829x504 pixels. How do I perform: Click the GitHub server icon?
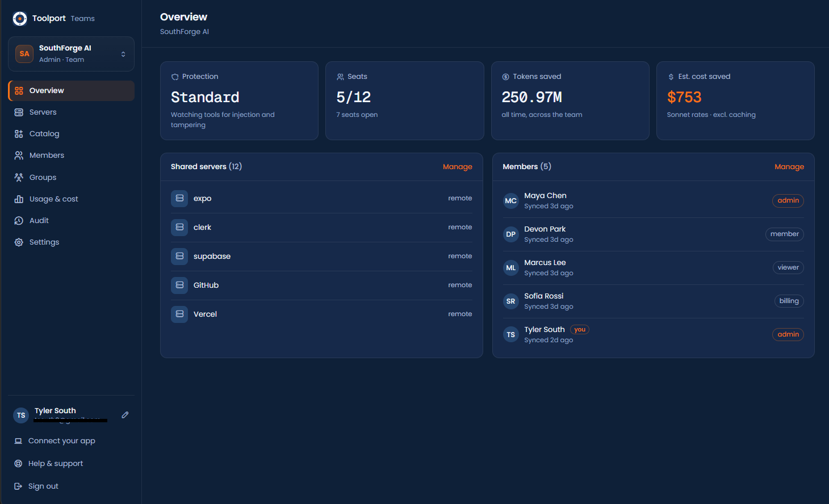point(179,285)
